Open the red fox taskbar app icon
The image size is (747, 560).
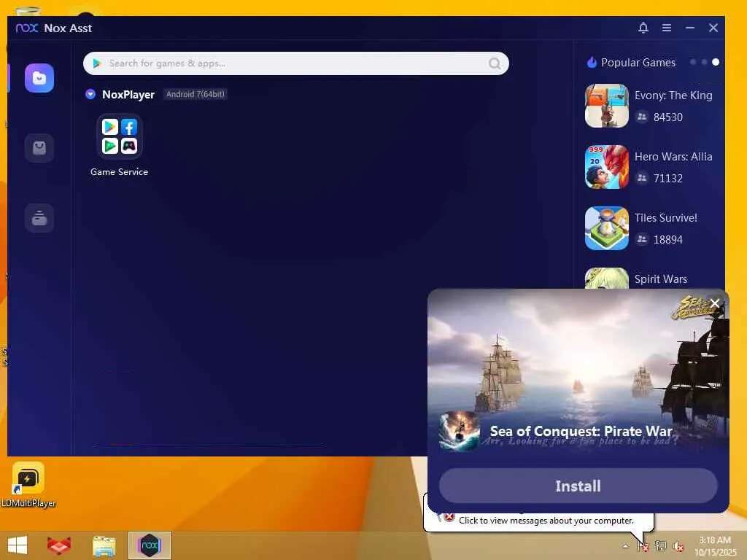click(59, 545)
